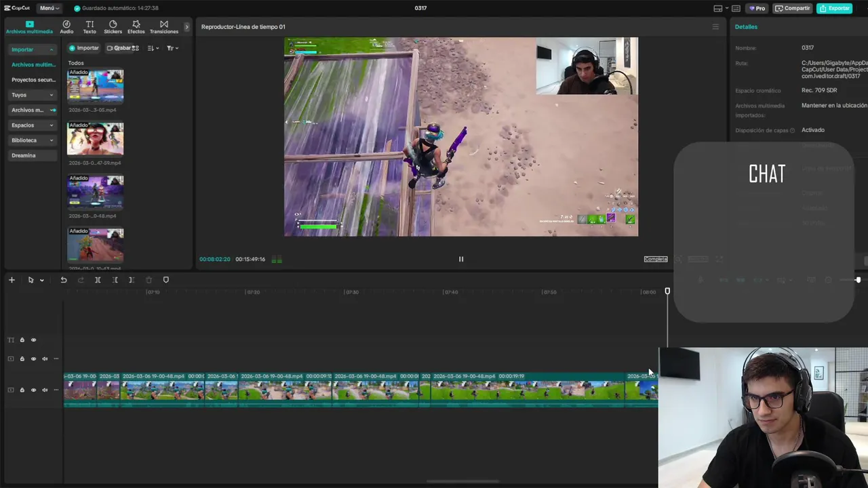Screen dimensions: 868x488
Task: Delete the clip portion left of playhead
Action: pyautogui.click(x=115, y=280)
